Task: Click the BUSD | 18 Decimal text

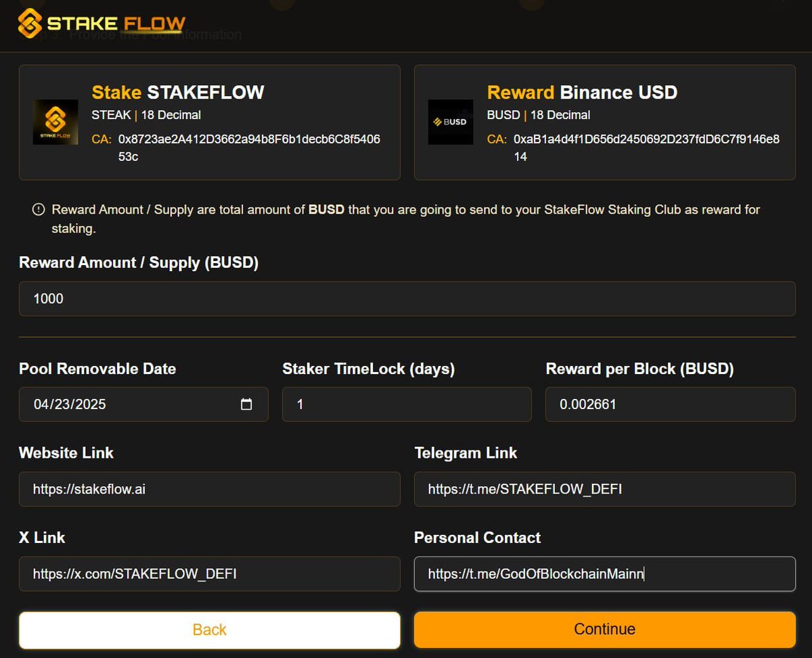Action: click(x=539, y=115)
